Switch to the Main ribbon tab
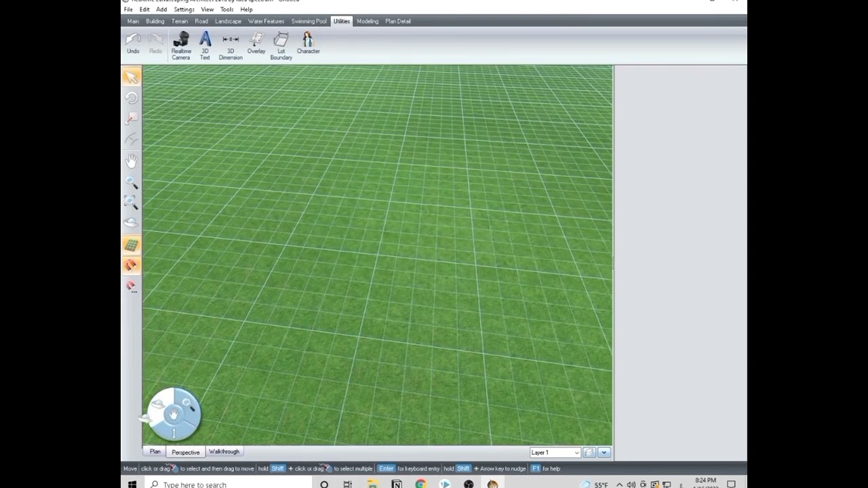This screenshot has width=868, height=488. [x=133, y=21]
